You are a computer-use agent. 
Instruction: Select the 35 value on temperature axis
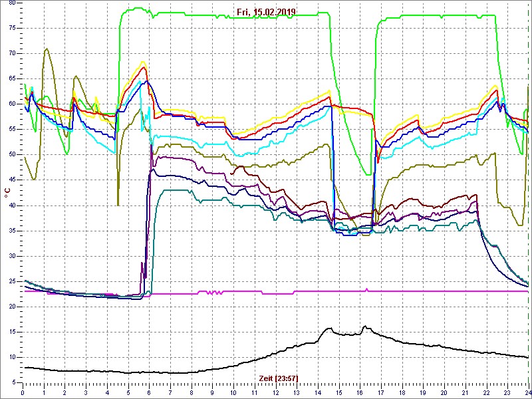[11, 231]
